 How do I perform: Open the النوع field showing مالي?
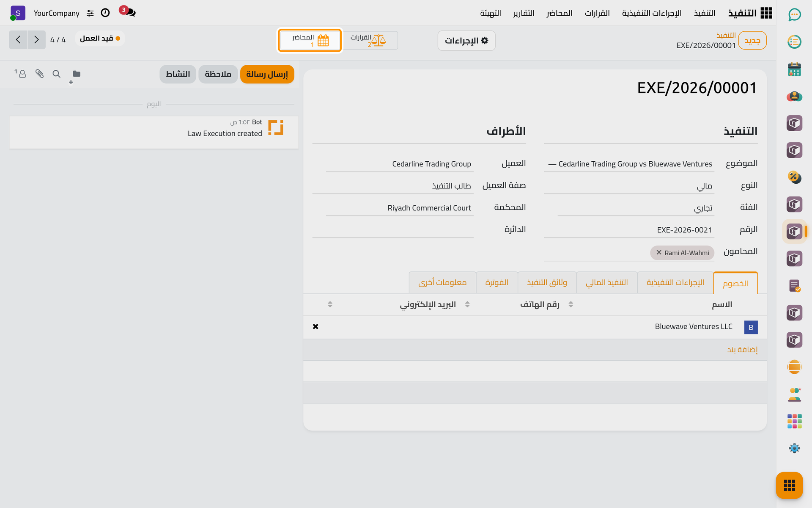(x=629, y=186)
